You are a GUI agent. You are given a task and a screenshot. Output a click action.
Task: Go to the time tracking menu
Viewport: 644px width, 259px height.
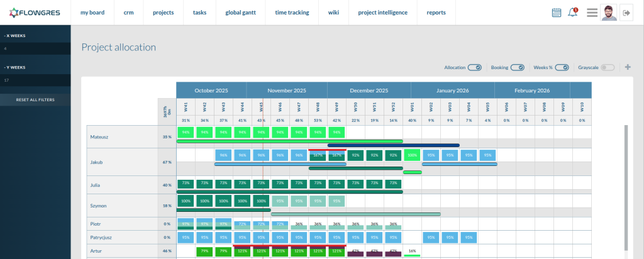[x=292, y=13]
